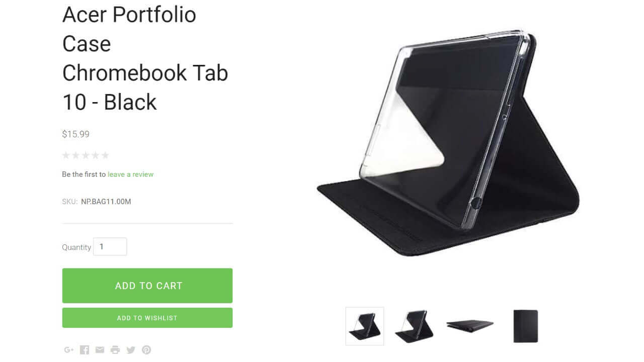This screenshot has width=644, height=362.
Task: Select the first standing case thumbnail
Action: 365,326
